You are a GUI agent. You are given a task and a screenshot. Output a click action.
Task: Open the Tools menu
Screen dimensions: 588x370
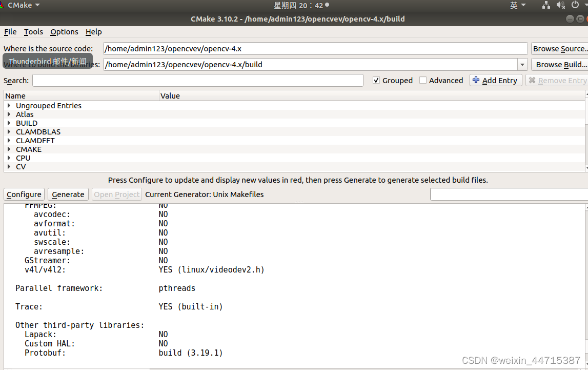click(x=33, y=32)
